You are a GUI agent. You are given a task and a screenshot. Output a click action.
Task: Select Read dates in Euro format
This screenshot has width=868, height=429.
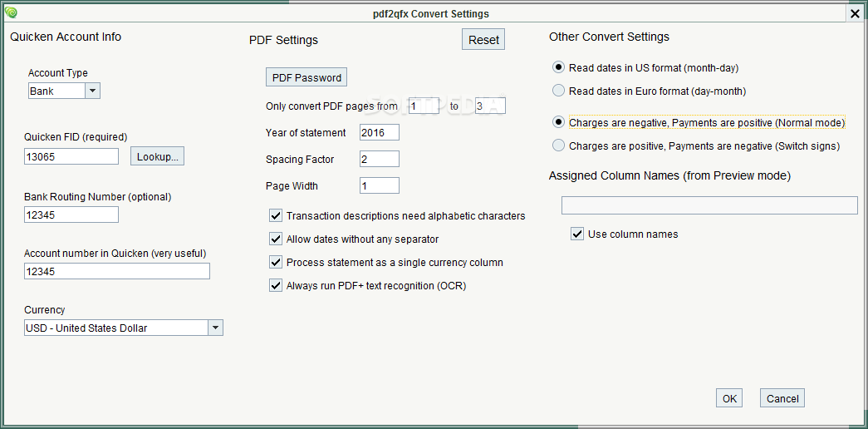click(559, 91)
